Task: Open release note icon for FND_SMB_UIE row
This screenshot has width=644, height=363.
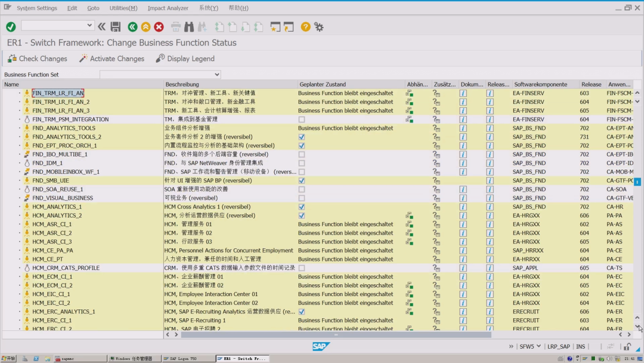Action: tap(490, 180)
